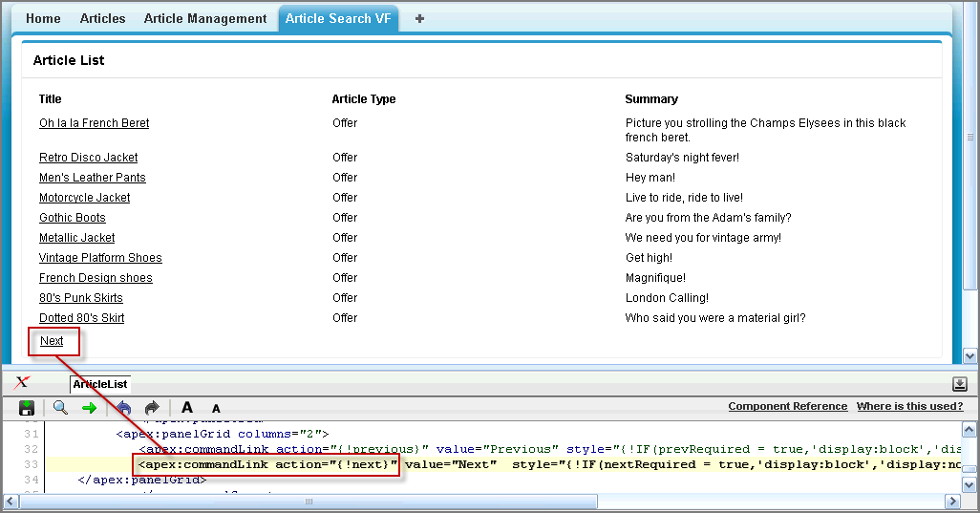
Task: Open the Metallic Jacket article
Action: (76, 238)
